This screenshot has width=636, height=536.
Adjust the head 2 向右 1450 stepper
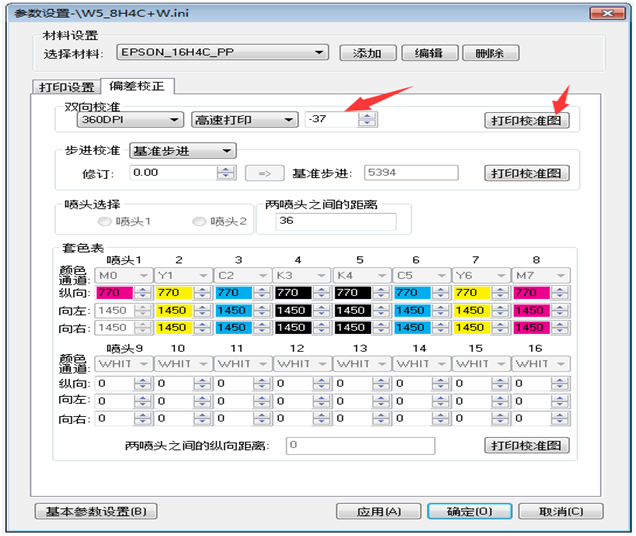click(203, 327)
